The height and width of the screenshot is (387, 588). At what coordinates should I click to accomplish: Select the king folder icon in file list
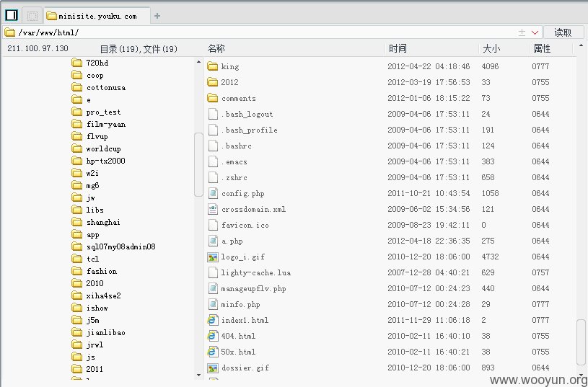coord(213,66)
